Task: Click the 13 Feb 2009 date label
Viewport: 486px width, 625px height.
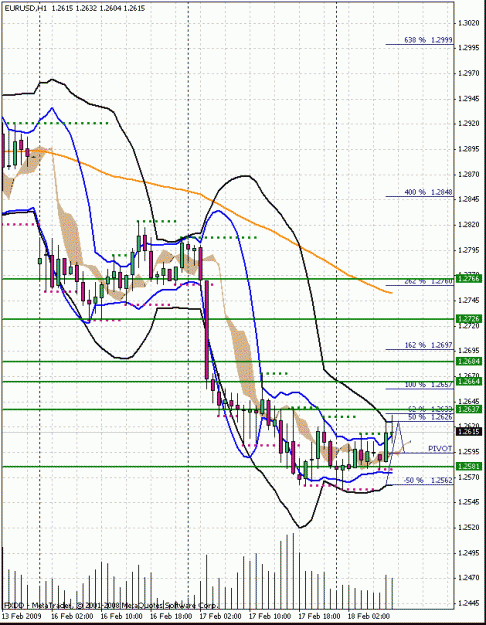Action: 20,617
